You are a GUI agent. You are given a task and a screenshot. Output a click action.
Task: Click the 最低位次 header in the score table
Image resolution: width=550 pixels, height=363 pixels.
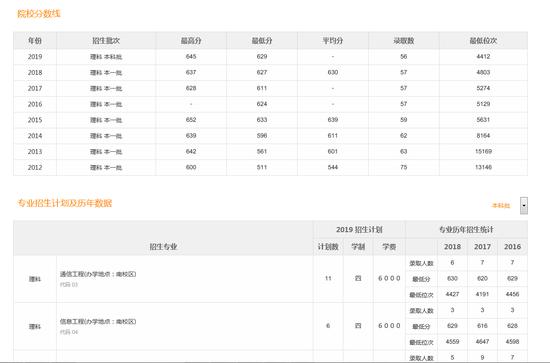pos(483,41)
